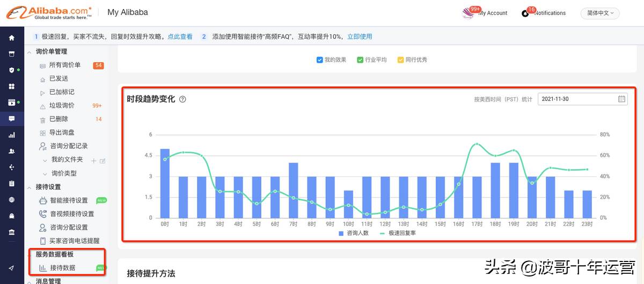The height and width of the screenshot is (284, 644).
Task: Open 已加标记 menu item
Action: 62,92
